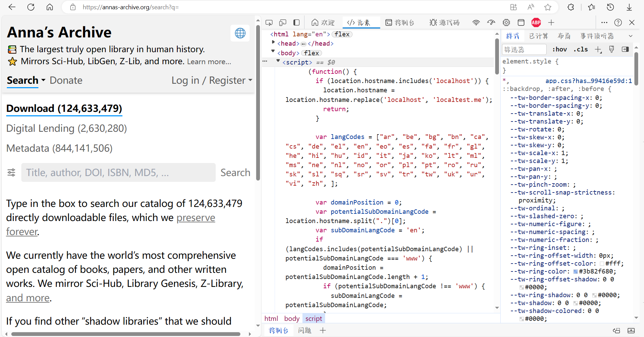Open node actions three dots beside script
This screenshot has width=644, height=337.
tap(265, 61)
